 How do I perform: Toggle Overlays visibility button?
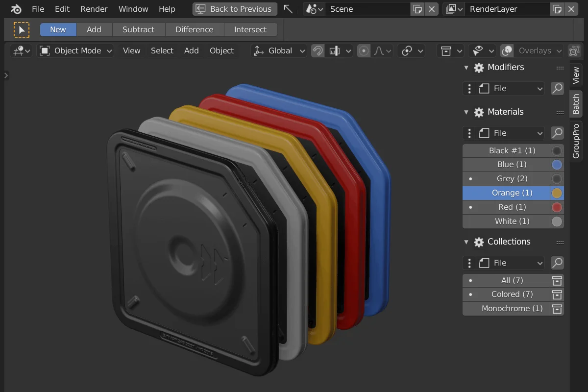pyautogui.click(x=507, y=50)
